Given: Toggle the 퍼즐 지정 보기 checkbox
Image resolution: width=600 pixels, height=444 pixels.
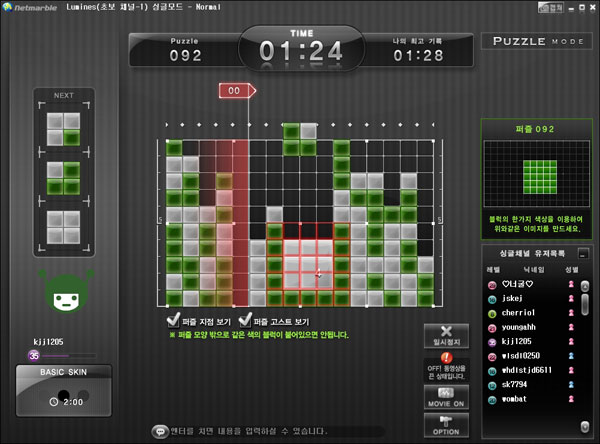Looking at the screenshot, I should pyautogui.click(x=174, y=321).
